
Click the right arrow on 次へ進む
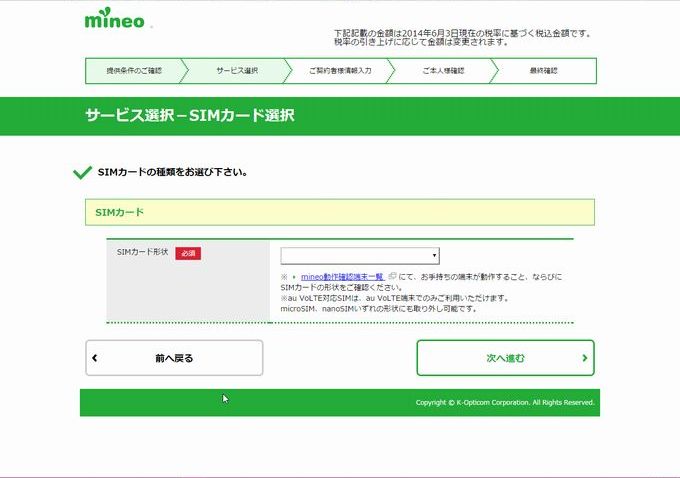click(x=584, y=358)
